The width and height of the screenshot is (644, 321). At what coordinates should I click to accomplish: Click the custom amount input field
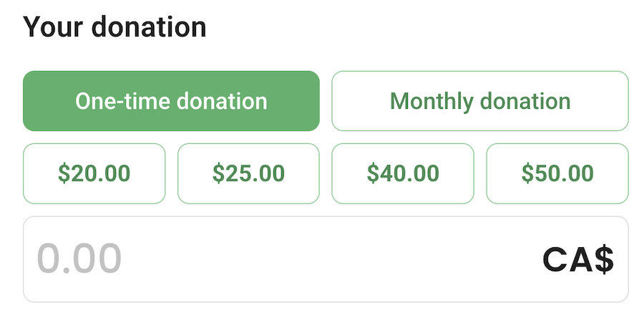point(326,259)
